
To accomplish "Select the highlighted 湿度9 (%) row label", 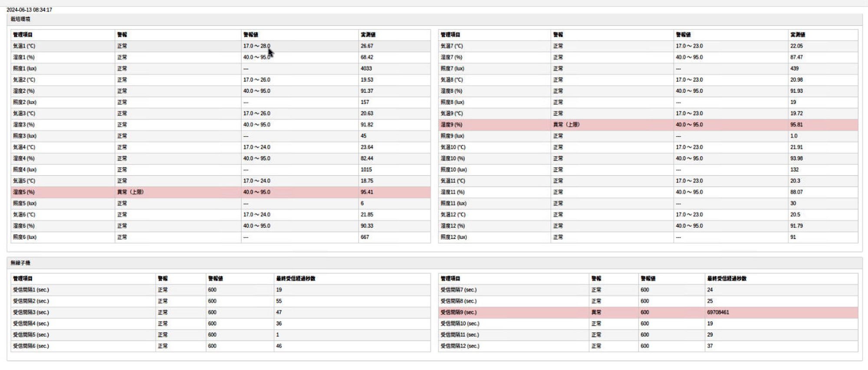I will click(x=451, y=125).
